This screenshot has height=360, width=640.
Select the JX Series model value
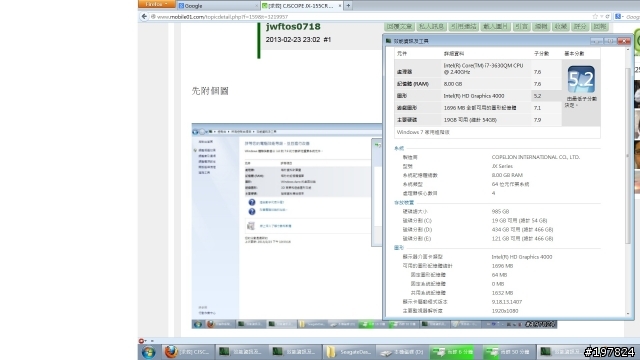[502, 166]
